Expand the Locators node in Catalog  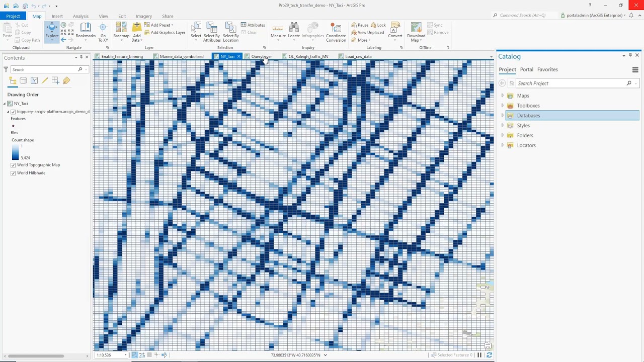[x=502, y=145]
